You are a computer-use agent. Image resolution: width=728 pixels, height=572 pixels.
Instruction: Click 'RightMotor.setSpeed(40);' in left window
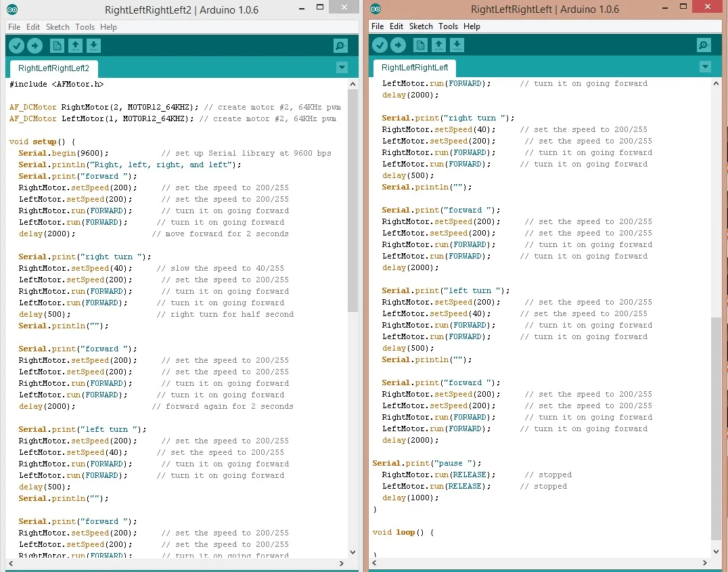point(75,269)
